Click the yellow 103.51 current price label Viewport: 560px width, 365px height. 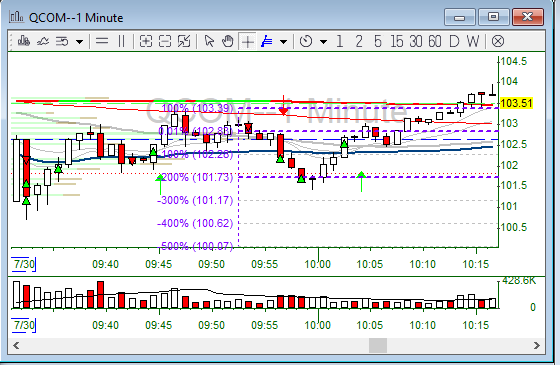point(516,103)
